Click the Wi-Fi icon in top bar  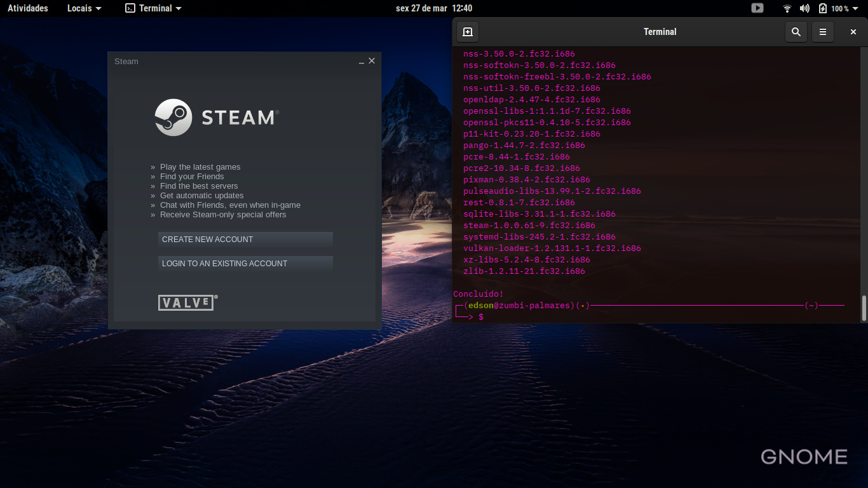tap(787, 8)
